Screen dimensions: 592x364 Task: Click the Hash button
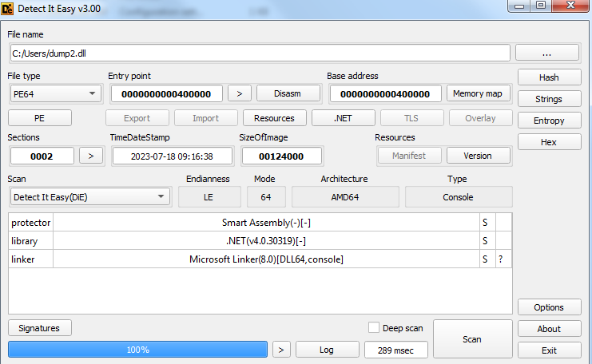pos(549,77)
